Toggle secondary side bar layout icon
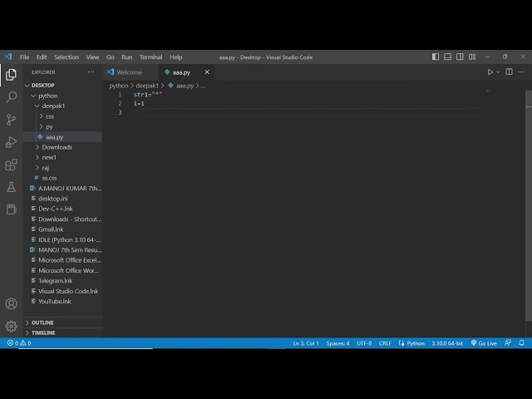The image size is (532, 399). click(460, 57)
